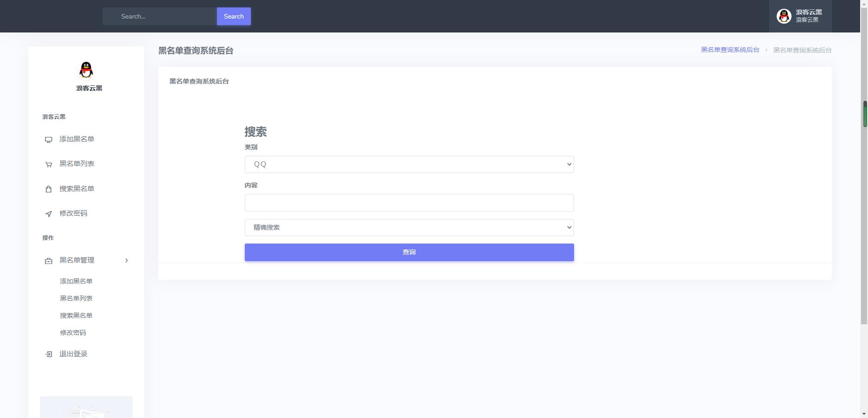Expand the 黑名单管理 submenu chevron
Screen dimensions: 868x418
(x=127, y=260)
